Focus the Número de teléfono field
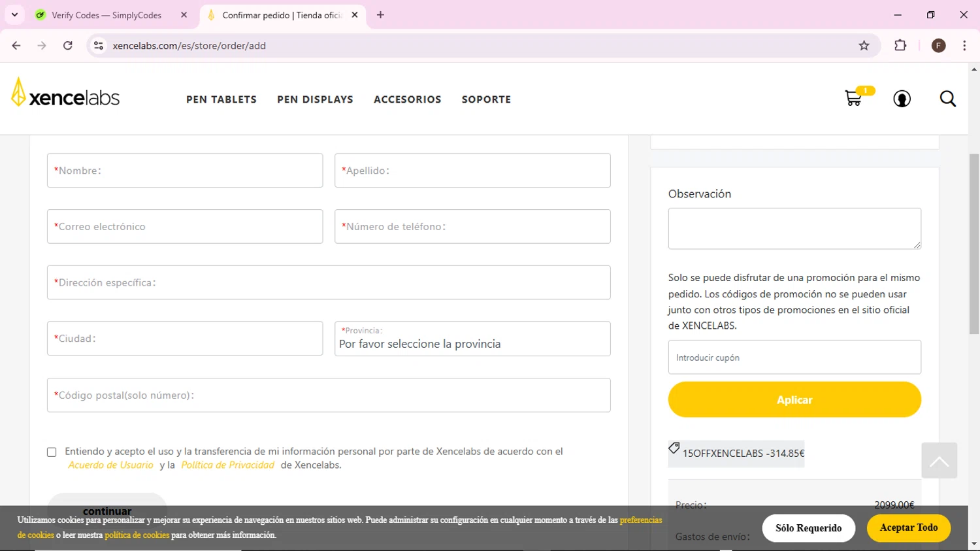The height and width of the screenshot is (551, 980). click(472, 226)
